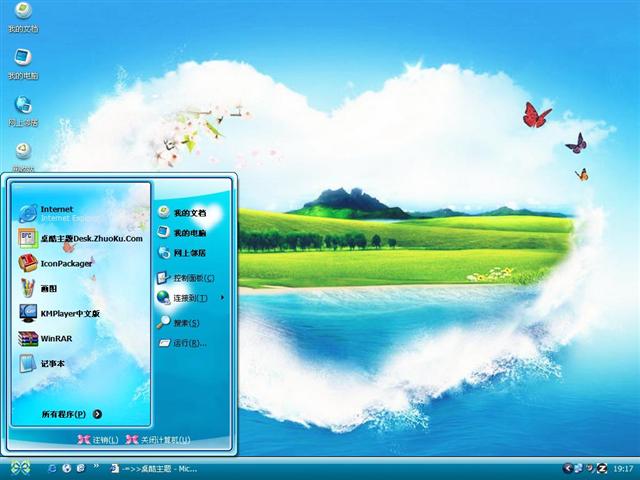Viewport: 640px width, 480px height.
Task: Click network connection tray icon
Action: 579,468
